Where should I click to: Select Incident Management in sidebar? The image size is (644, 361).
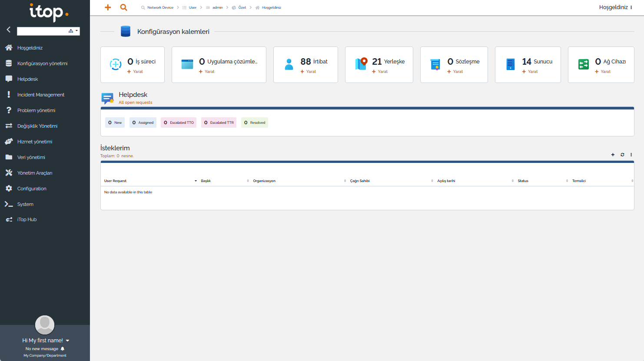(40, 95)
